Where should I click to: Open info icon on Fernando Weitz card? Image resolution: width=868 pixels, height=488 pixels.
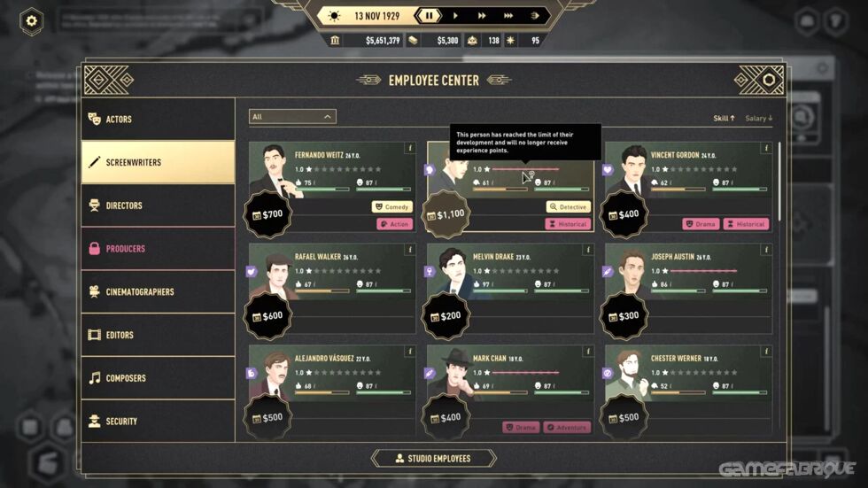click(x=409, y=148)
